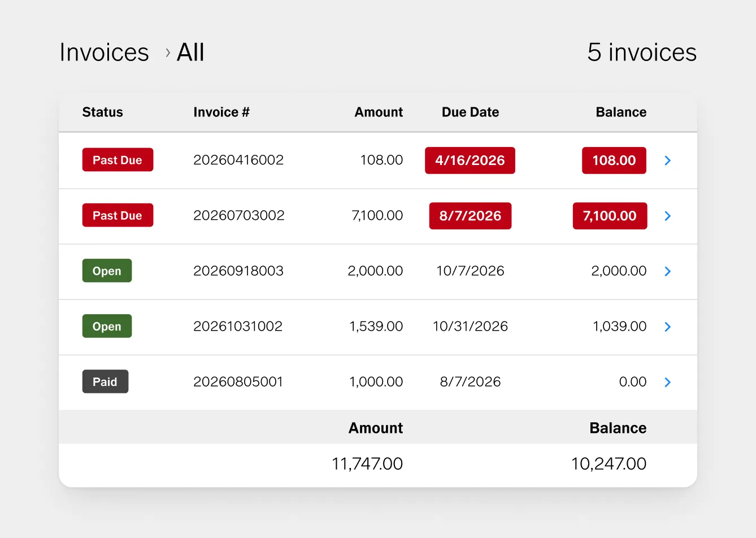Select invoice number 20260703002
The height and width of the screenshot is (538, 756).
tap(239, 215)
